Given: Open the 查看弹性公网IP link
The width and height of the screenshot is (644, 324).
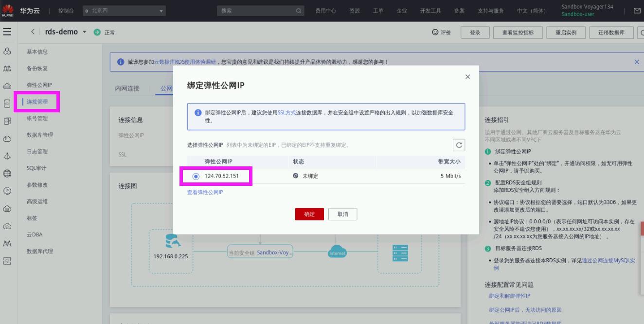Looking at the screenshot, I should [205, 193].
